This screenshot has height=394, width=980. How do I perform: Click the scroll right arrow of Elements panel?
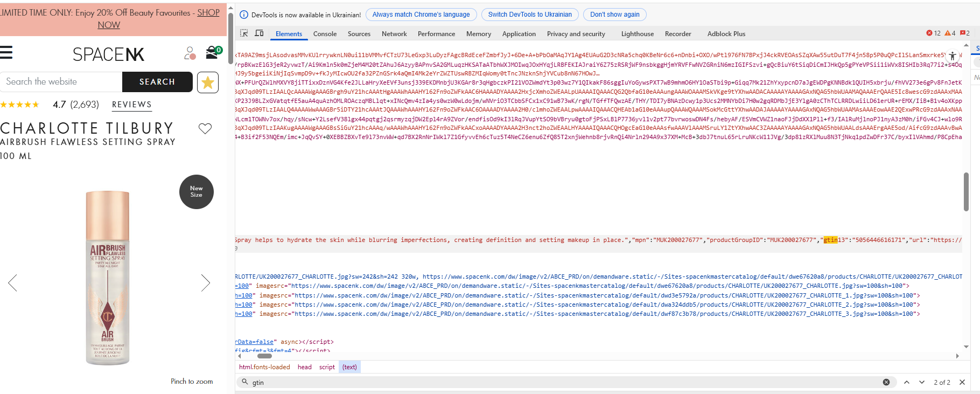[957, 356]
